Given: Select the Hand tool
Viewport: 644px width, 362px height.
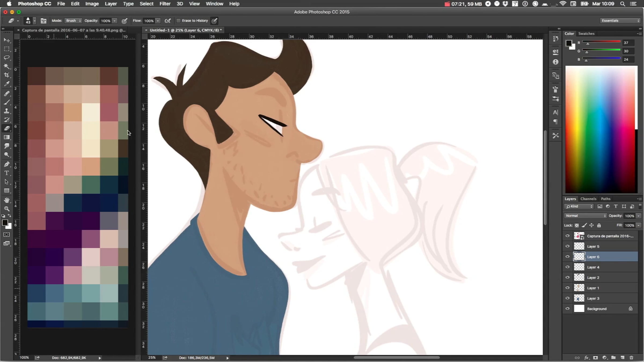Looking at the screenshot, I should coord(7,200).
